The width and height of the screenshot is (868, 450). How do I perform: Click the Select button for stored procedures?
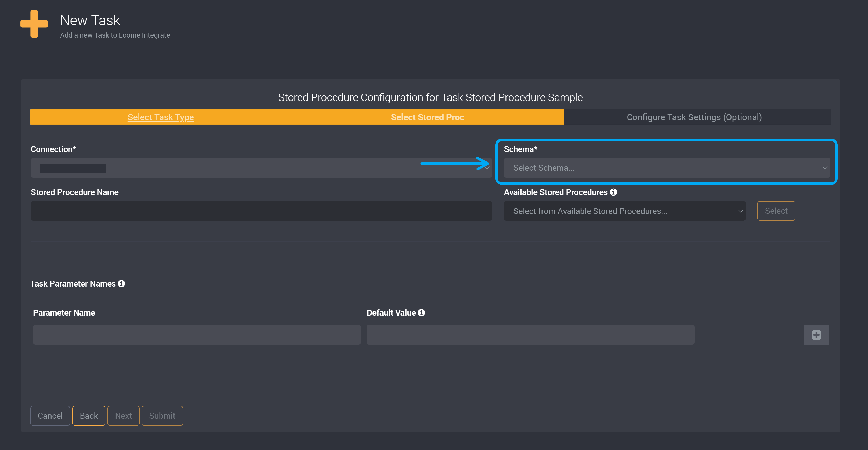pos(776,211)
